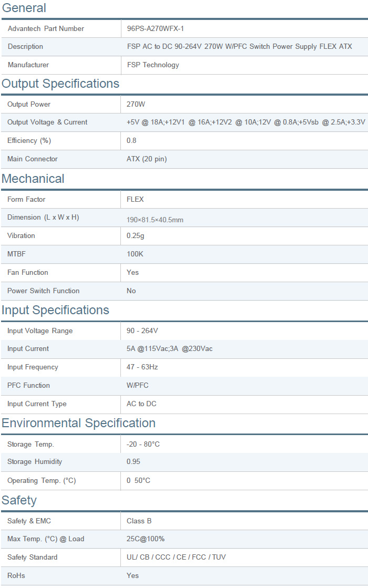
Task: Click the General section heading
Action: click(24, 8)
